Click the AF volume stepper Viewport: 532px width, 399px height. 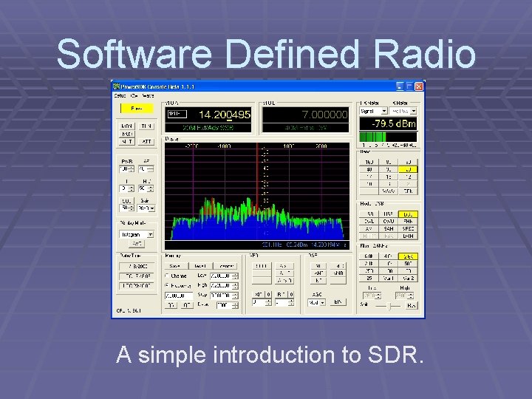tap(146, 169)
